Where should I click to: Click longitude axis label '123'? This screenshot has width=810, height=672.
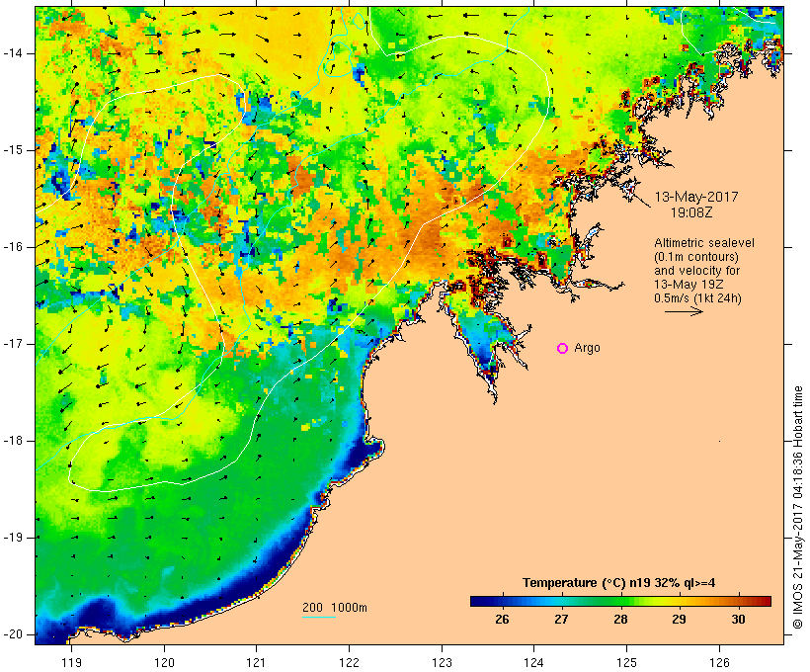(442, 662)
